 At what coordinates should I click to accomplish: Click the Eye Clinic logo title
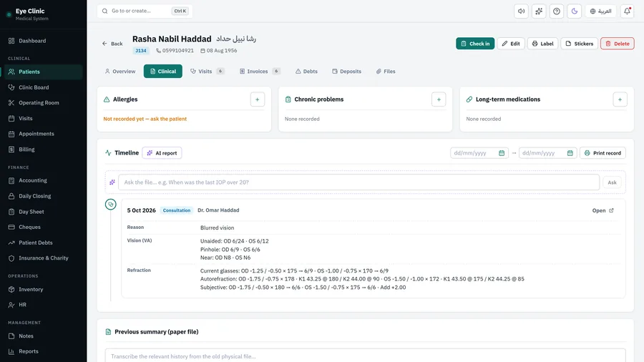coord(30,11)
